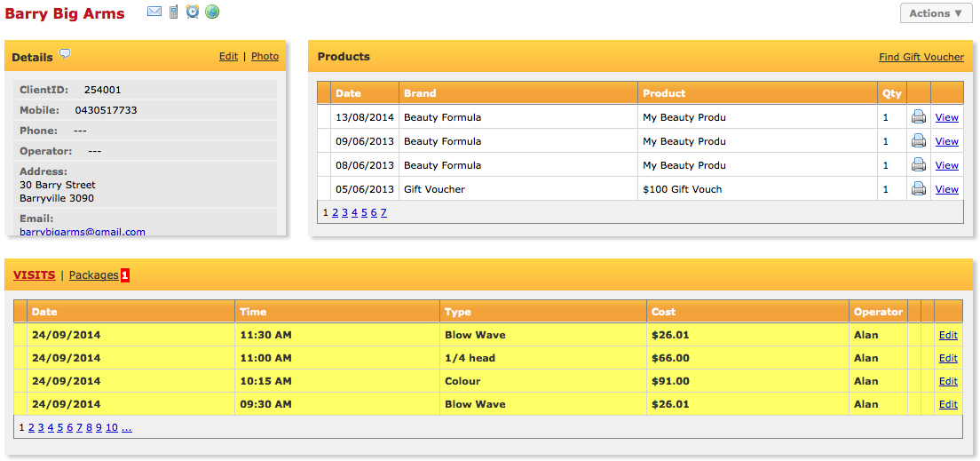This screenshot has height=461, width=980.
Task: Select the client name Barry Big Arms
Action: pos(65,13)
